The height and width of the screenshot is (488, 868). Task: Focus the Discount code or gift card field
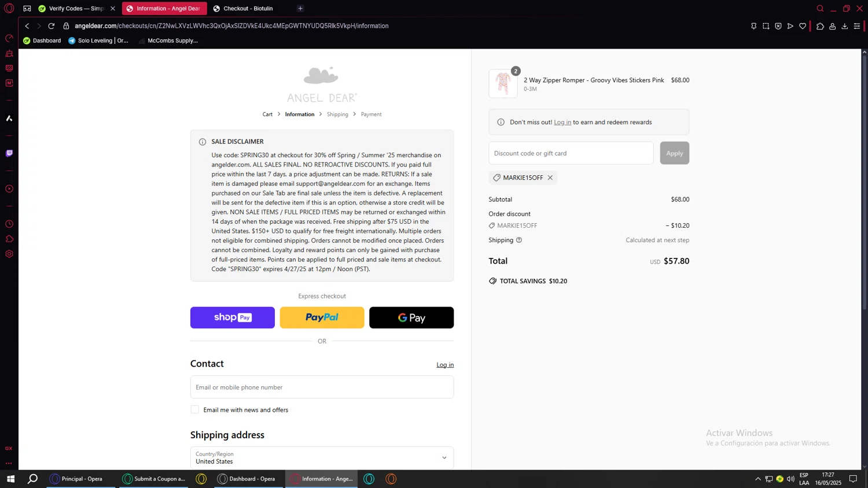click(571, 153)
